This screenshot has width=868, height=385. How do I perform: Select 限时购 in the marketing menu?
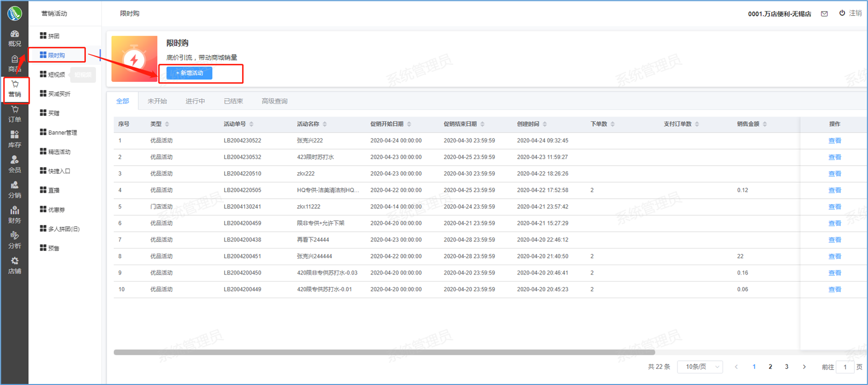pyautogui.click(x=53, y=55)
